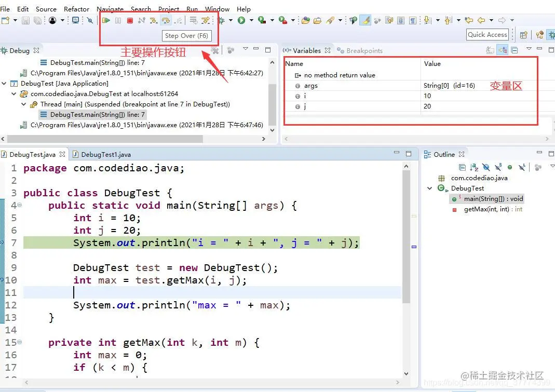Image resolution: width=555 pixels, height=392 pixels.
Task: Switch to the Java perspective icon
Action: (x=539, y=35)
